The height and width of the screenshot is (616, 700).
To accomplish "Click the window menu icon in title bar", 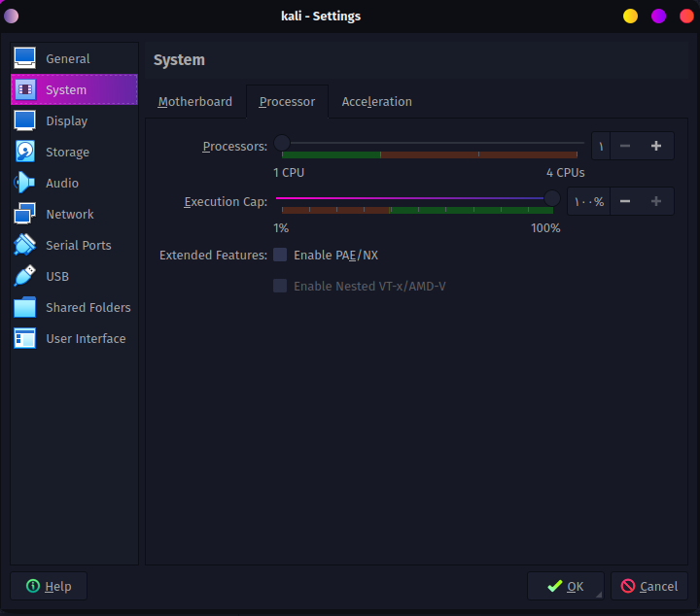I will (x=11, y=17).
